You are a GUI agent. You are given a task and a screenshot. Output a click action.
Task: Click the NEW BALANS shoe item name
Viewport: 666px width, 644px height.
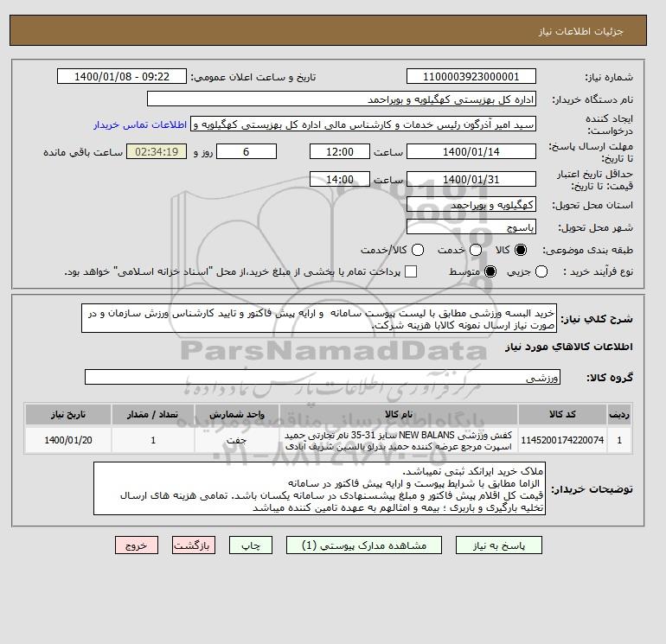tap(399, 441)
